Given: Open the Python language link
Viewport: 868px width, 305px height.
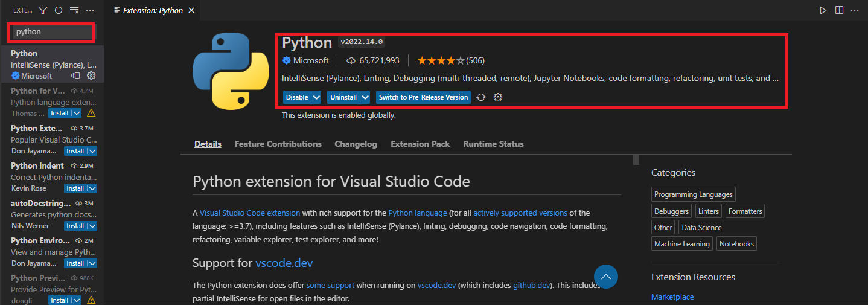Looking at the screenshot, I should (x=418, y=213).
